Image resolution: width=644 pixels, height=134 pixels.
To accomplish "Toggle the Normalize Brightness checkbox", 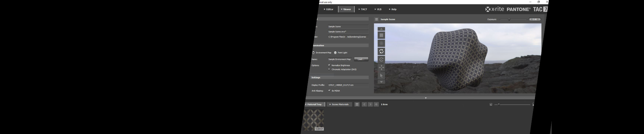I will click(x=329, y=65).
